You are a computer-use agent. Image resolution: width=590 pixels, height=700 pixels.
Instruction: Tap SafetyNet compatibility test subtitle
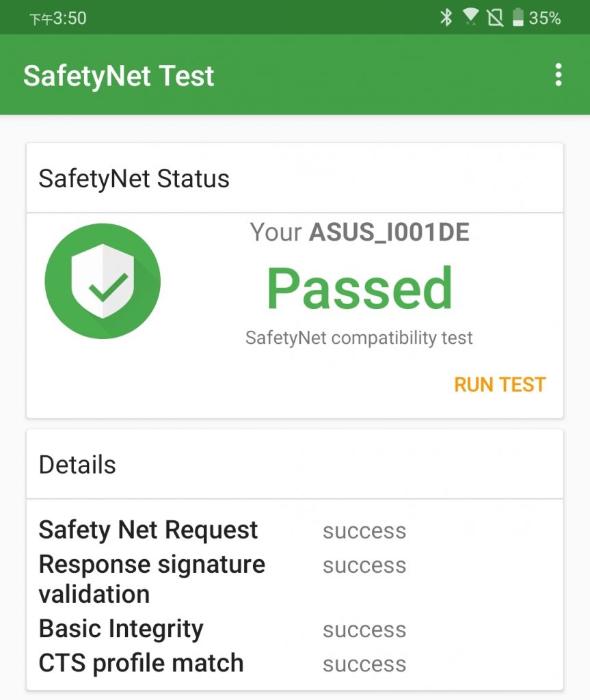(x=359, y=338)
